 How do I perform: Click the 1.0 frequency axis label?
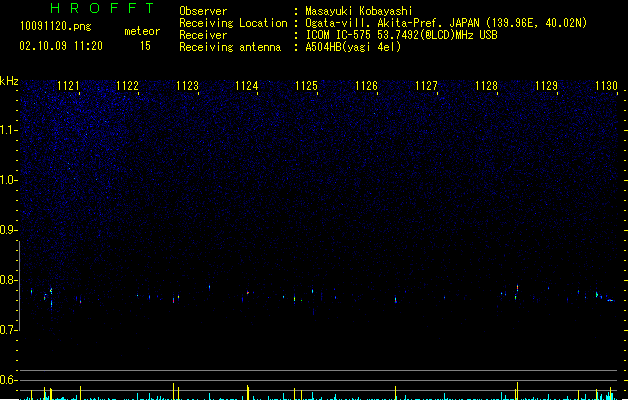click(8, 180)
